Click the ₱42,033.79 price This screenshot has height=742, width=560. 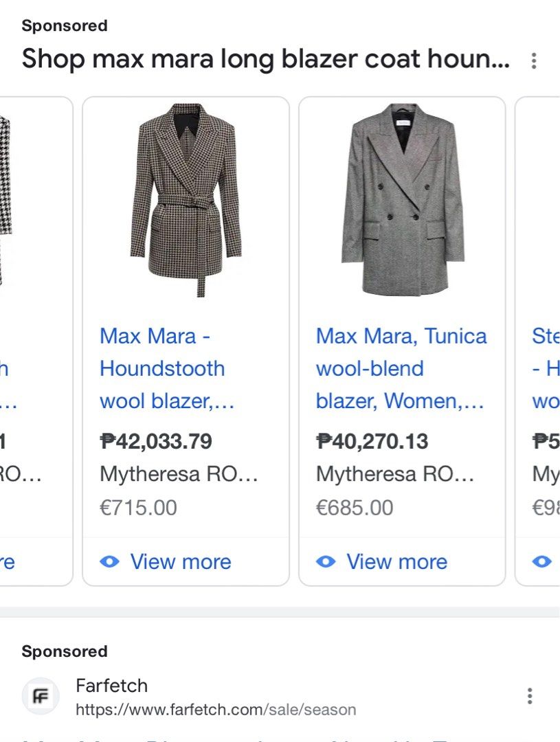(x=156, y=442)
